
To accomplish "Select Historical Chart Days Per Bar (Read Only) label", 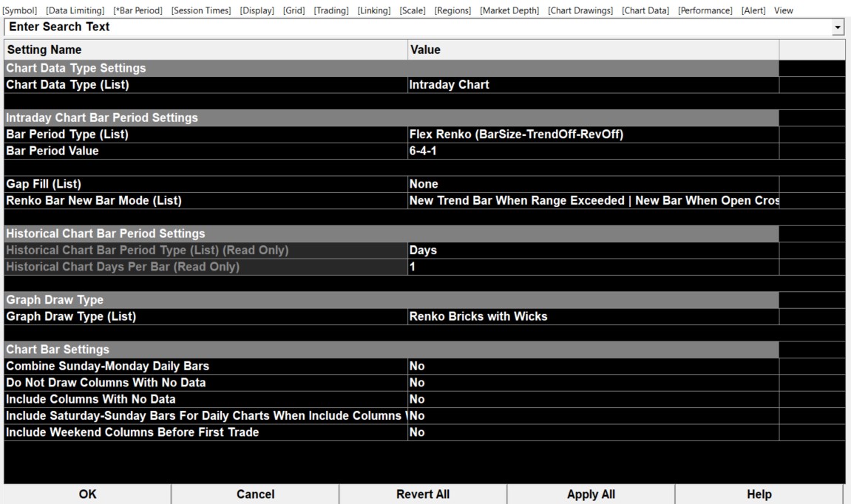I will (x=206, y=267).
